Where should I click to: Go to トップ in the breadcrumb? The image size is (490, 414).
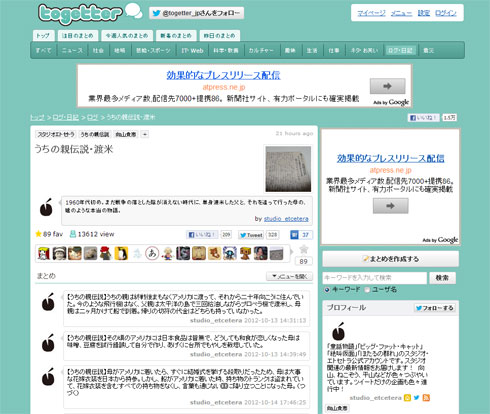pyautogui.click(x=37, y=117)
